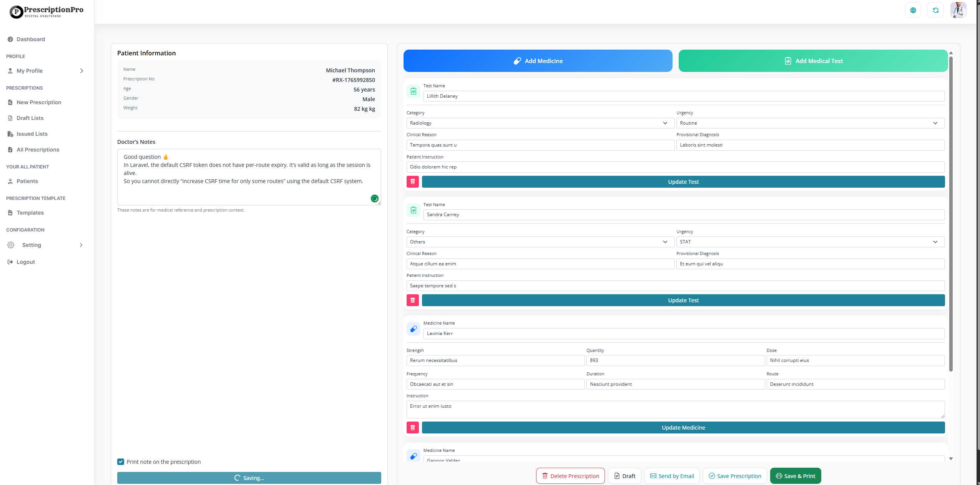The image size is (980, 485).
Task: Open the language globe icon in the header
Action: click(x=914, y=10)
